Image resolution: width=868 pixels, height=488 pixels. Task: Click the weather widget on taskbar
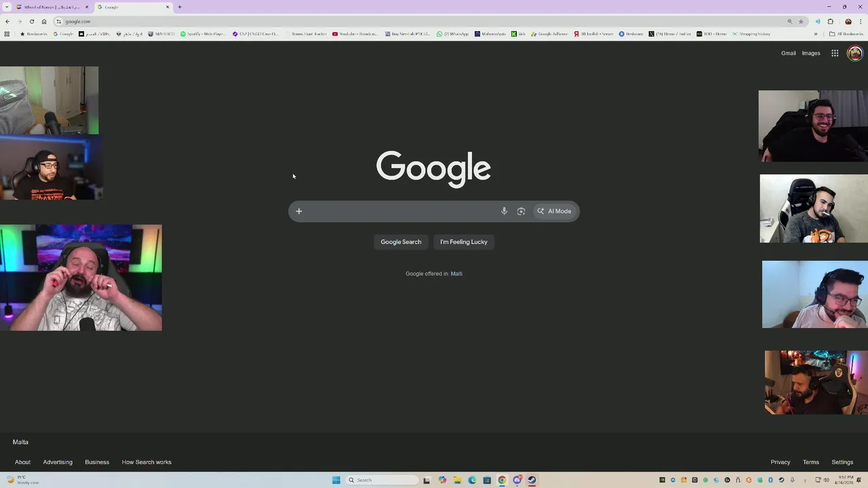click(x=24, y=480)
